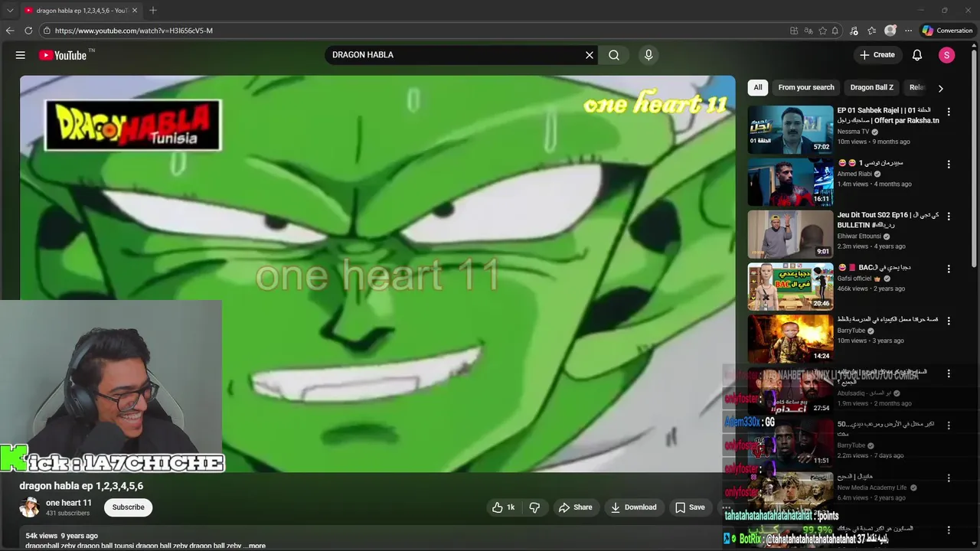Like the video with thumbs up
Screen dimensions: 980x551
(504, 507)
